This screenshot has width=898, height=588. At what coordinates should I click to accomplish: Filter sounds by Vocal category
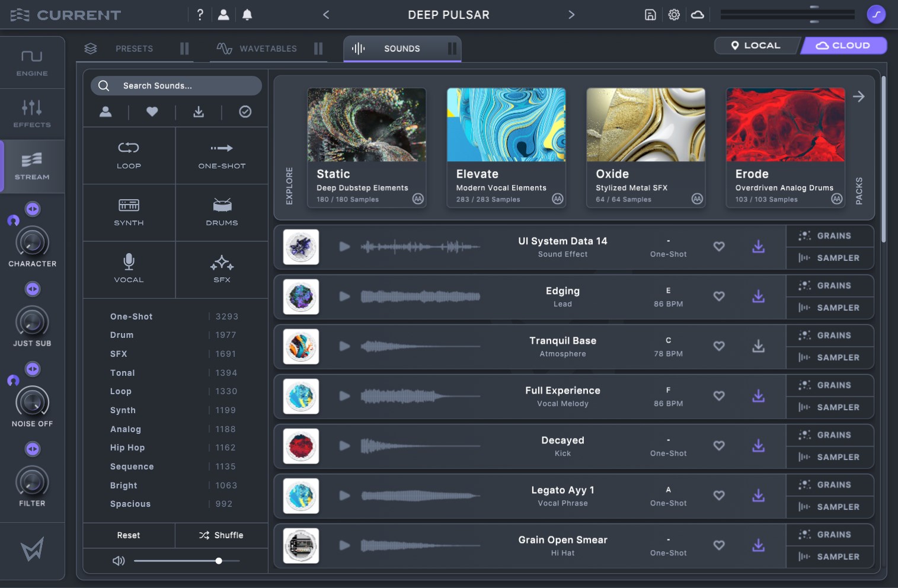click(x=129, y=269)
